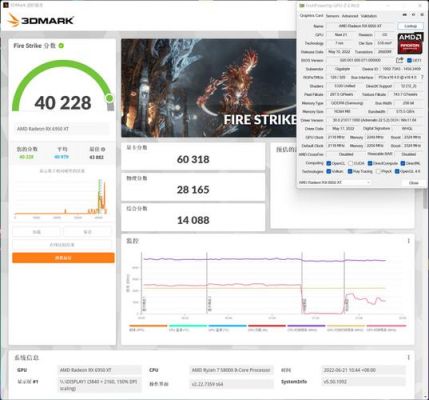Click the Close button in GPU-Z
This screenshot has width=429, height=400.
pos(413,183)
